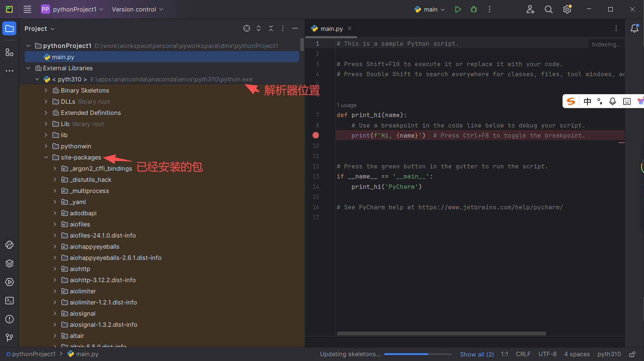This screenshot has height=361, width=644.
Task: Open IDE settings gear
Action: 567,9
